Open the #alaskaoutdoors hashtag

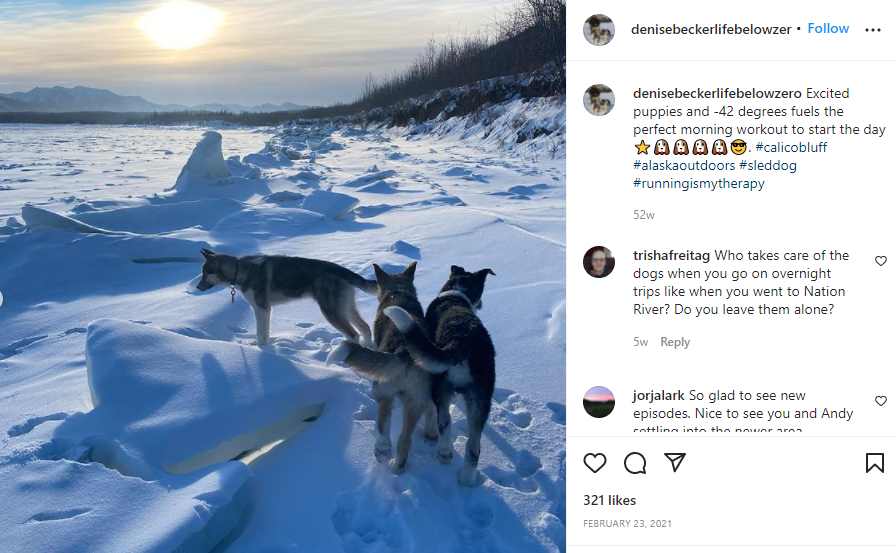tap(683, 166)
